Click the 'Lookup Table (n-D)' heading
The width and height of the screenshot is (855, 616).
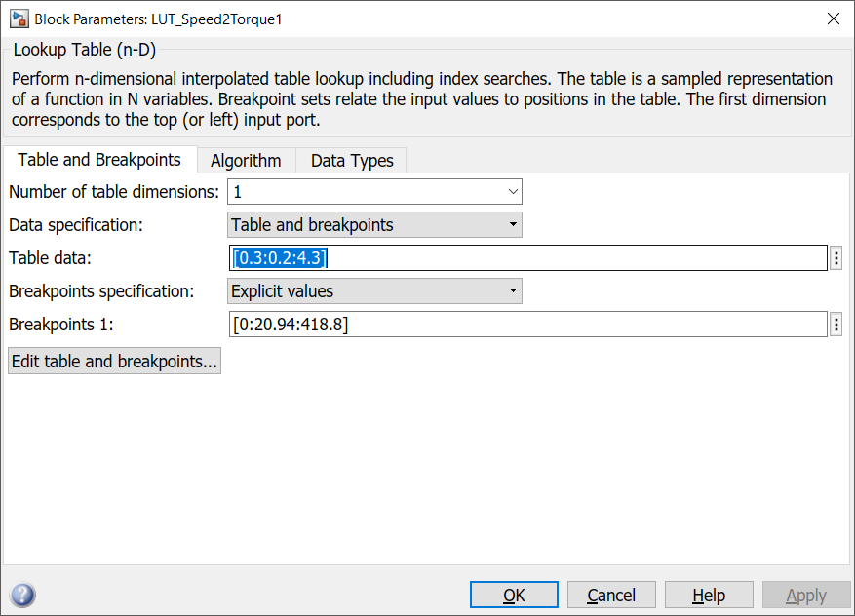click(85, 50)
